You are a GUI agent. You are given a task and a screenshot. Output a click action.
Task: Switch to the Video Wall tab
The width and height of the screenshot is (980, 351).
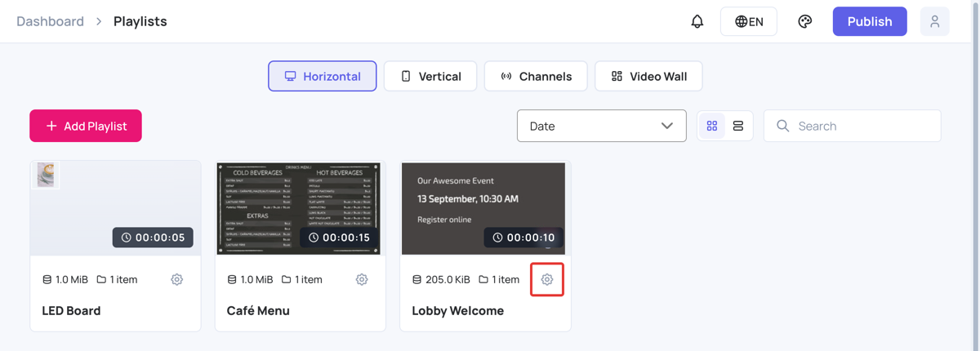tap(648, 76)
